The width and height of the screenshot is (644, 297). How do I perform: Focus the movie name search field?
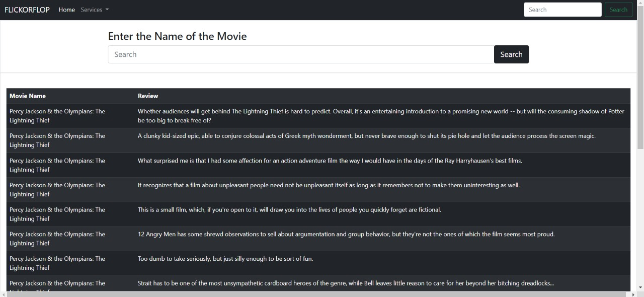pos(301,54)
